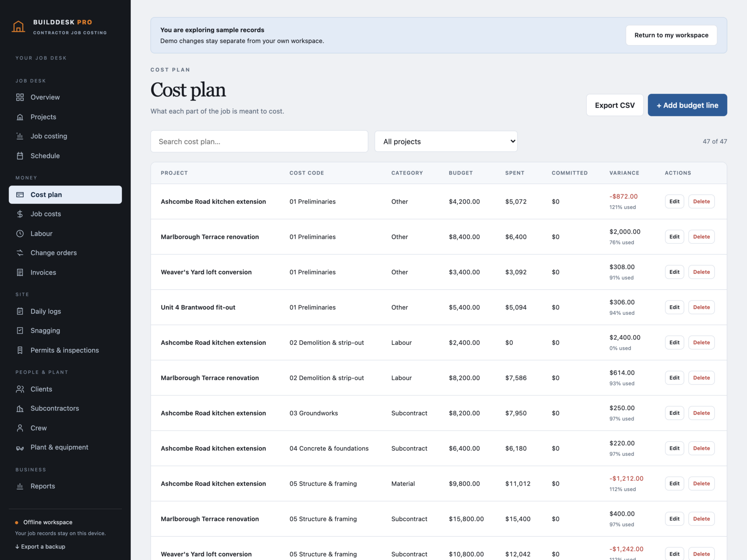Click the Reports chart icon
The width and height of the screenshot is (747, 560).
coord(20,486)
